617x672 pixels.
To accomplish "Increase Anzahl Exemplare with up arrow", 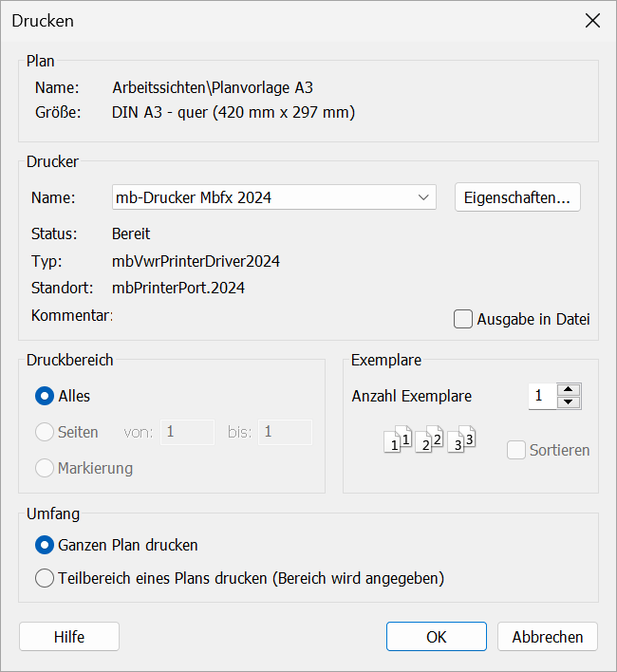I will pyautogui.click(x=569, y=389).
